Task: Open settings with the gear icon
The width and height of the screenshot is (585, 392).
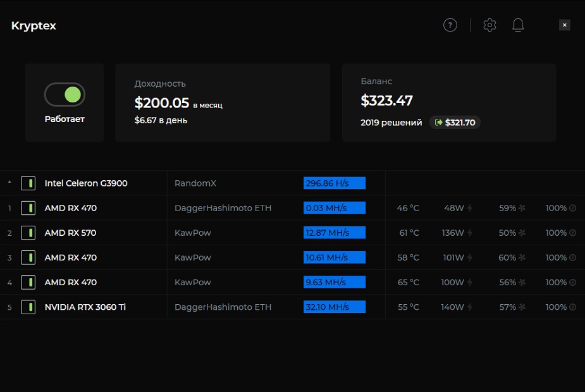Action: click(x=490, y=25)
